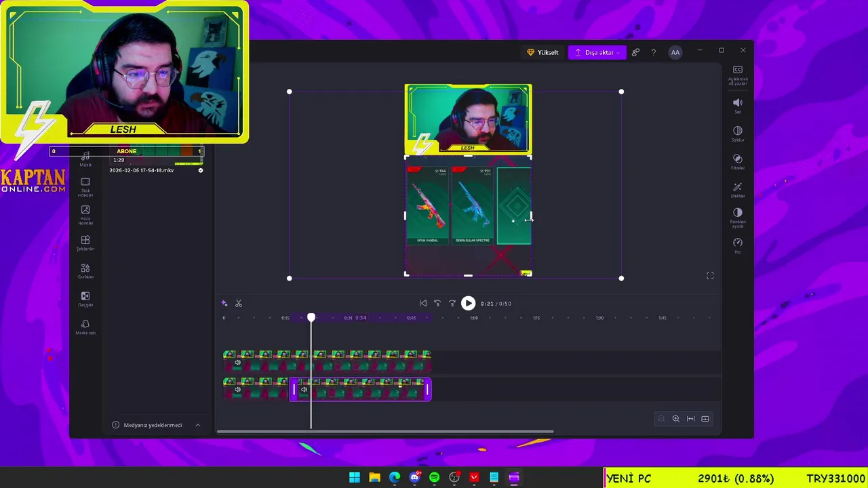Open Grafikler graphics panel
This screenshot has height=488, width=868.
tap(85, 271)
